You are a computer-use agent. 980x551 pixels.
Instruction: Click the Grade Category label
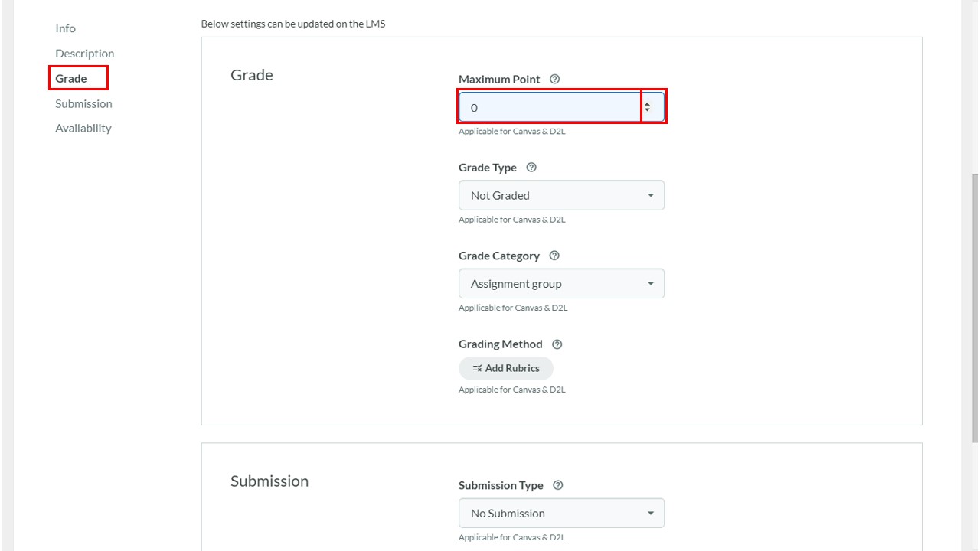pos(499,256)
